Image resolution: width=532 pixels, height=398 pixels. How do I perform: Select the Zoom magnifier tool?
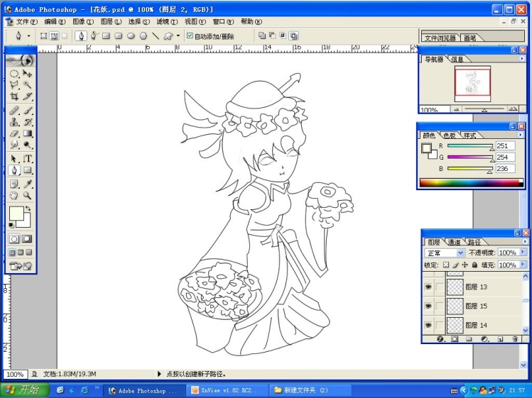click(x=28, y=196)
